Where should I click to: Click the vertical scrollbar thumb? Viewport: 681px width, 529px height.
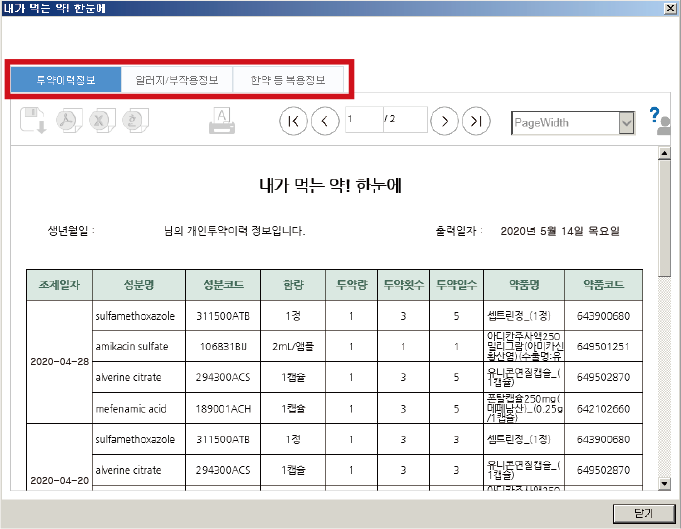pyautogui.click(x=664, y=217)
